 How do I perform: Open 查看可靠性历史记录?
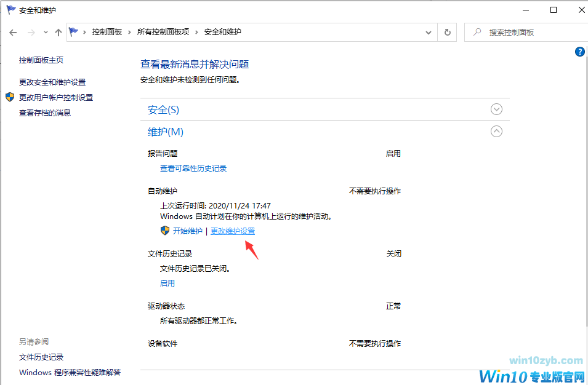coord(193,167)
